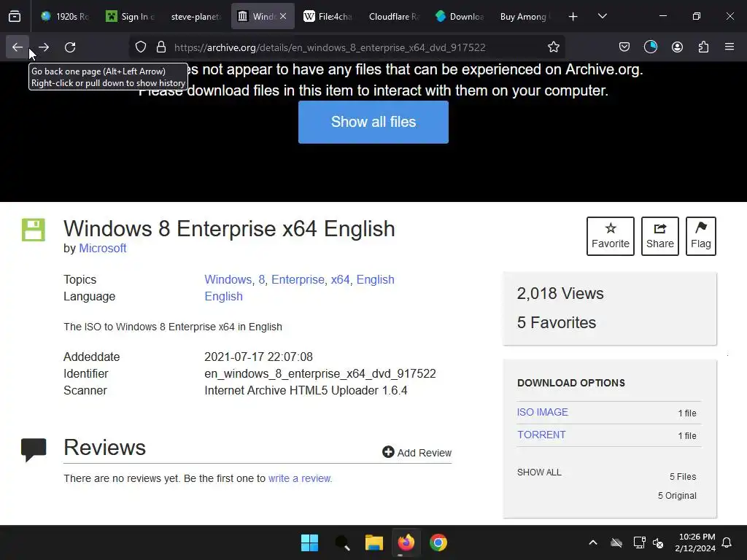Open Firefox View icon in tab bar
The width and height of the screenshot is (747, 560).
tap(15, 17)
